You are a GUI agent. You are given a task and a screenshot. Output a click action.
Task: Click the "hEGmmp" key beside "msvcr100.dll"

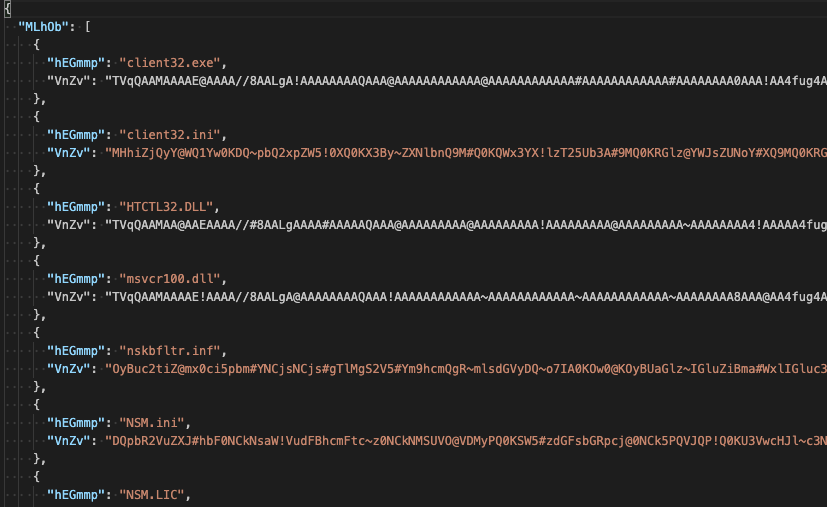tap(76, 278)
